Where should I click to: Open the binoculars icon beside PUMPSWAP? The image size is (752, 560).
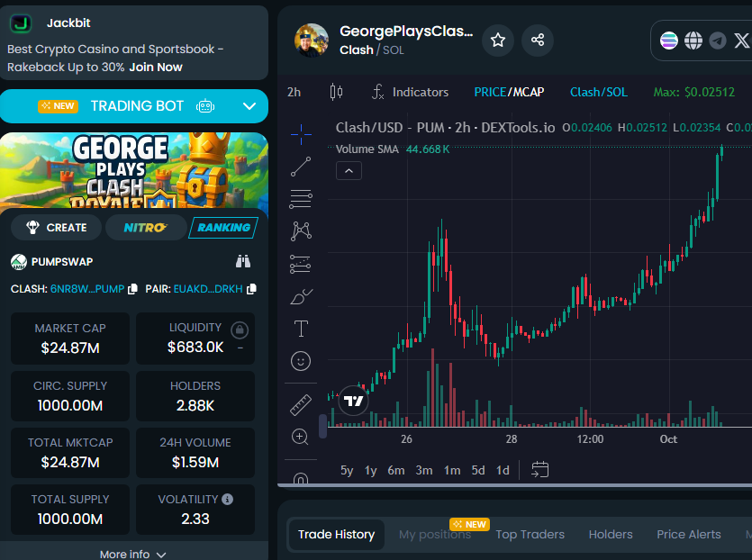click(243, 261)
